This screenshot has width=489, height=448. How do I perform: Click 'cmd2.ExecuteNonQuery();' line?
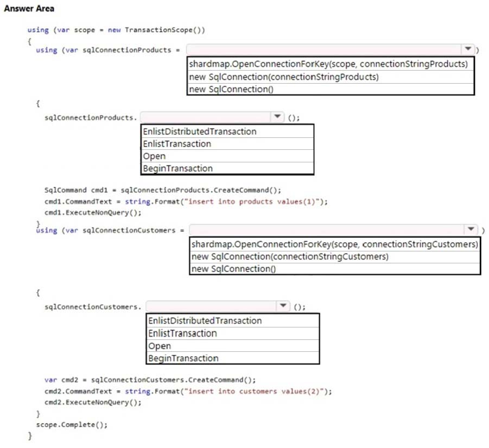click(93, 402)
